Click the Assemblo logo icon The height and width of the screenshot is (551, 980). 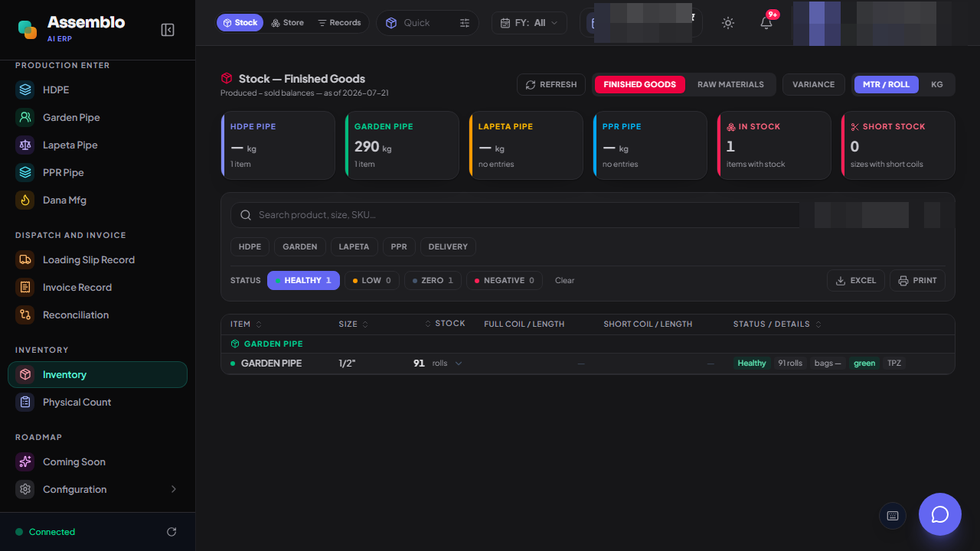(28, 29)
